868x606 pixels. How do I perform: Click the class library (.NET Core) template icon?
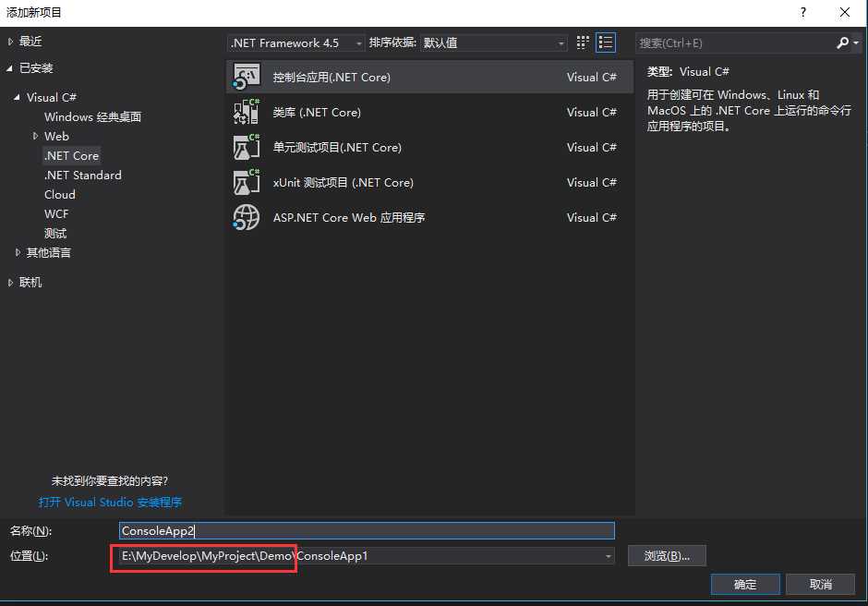pos(247,112)
